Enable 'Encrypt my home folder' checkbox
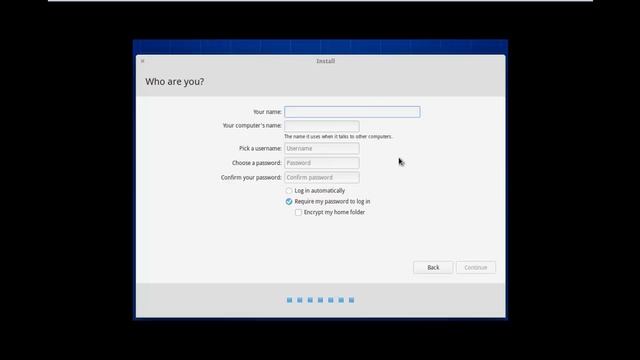 coord(298,212)
